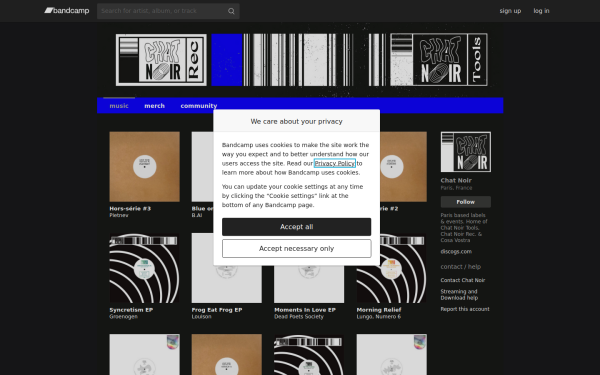Click the search magnifier icon
The image size is (600, 375).
(231, 11)
